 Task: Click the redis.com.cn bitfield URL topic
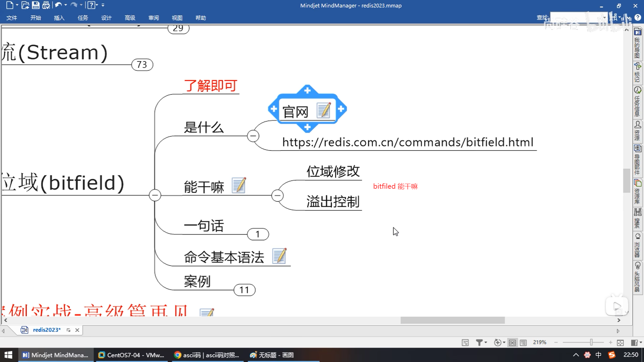(408, 142)
